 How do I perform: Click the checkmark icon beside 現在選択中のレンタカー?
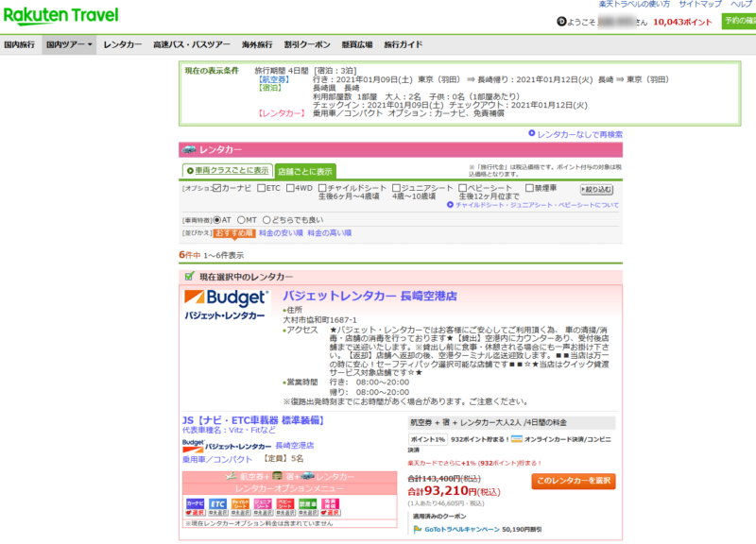[189, 276]
